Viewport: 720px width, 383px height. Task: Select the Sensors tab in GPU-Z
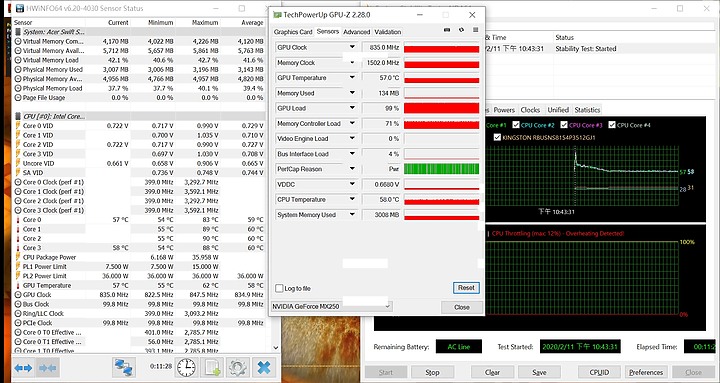coord(328,31)
